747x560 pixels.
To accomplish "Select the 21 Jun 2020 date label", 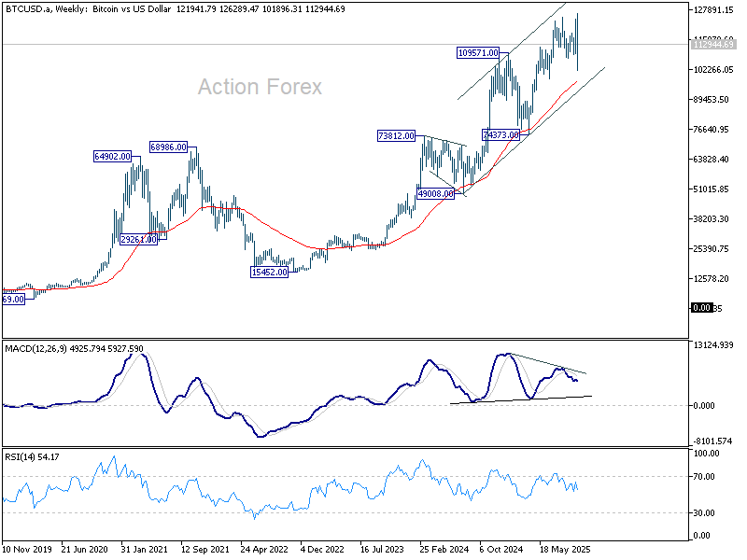I will 85,549.
